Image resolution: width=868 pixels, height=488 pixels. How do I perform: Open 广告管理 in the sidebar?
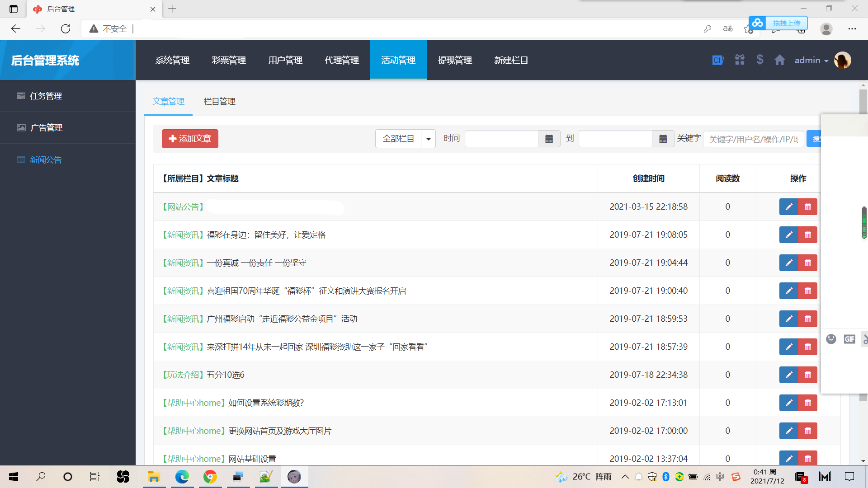[46, 128]
